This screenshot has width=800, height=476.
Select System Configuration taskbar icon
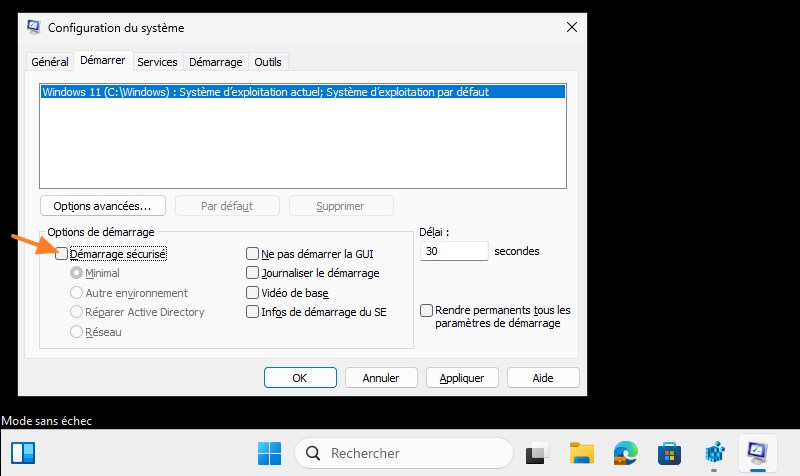pos(758,452)
